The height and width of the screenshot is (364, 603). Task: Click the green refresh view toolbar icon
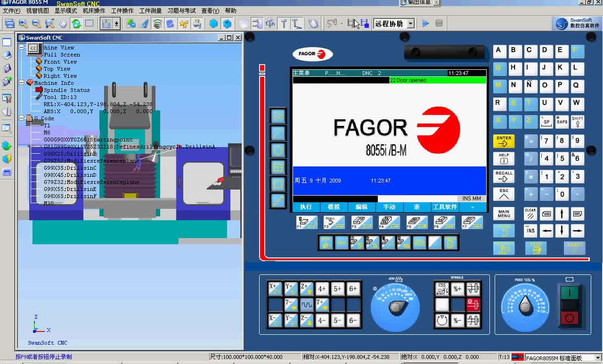pos(76,23)
